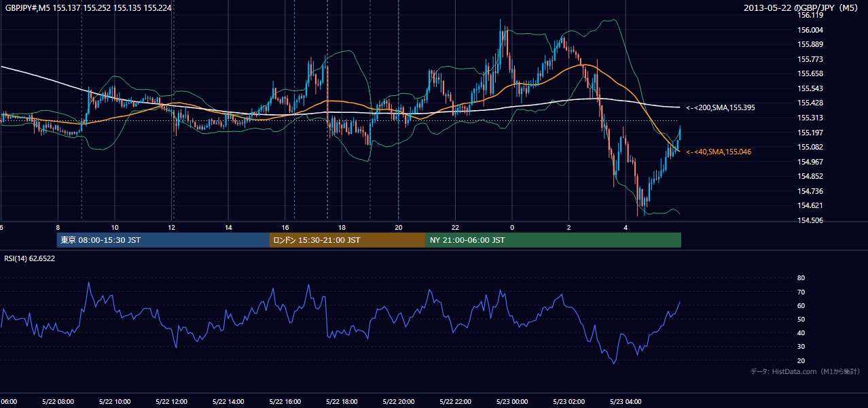Screen dimensions: 868x408
Task: Click the 155.197 price axis label
Action: (810, 133)
